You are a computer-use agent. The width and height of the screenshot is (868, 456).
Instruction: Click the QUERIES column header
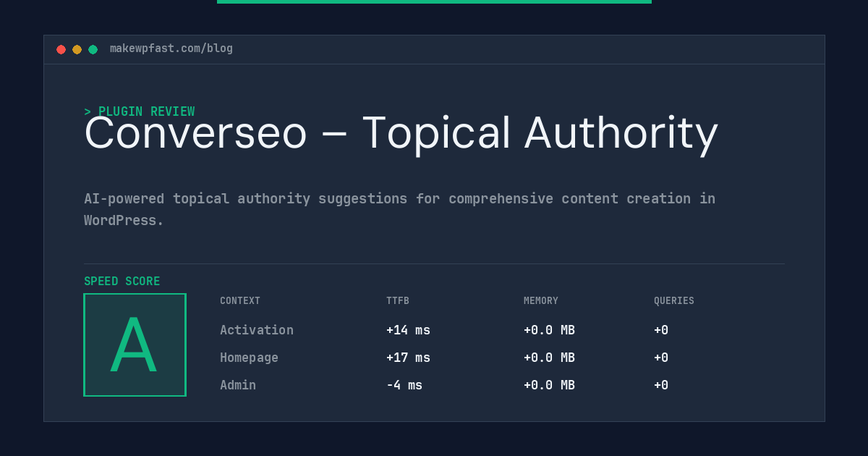click(674, 301)
